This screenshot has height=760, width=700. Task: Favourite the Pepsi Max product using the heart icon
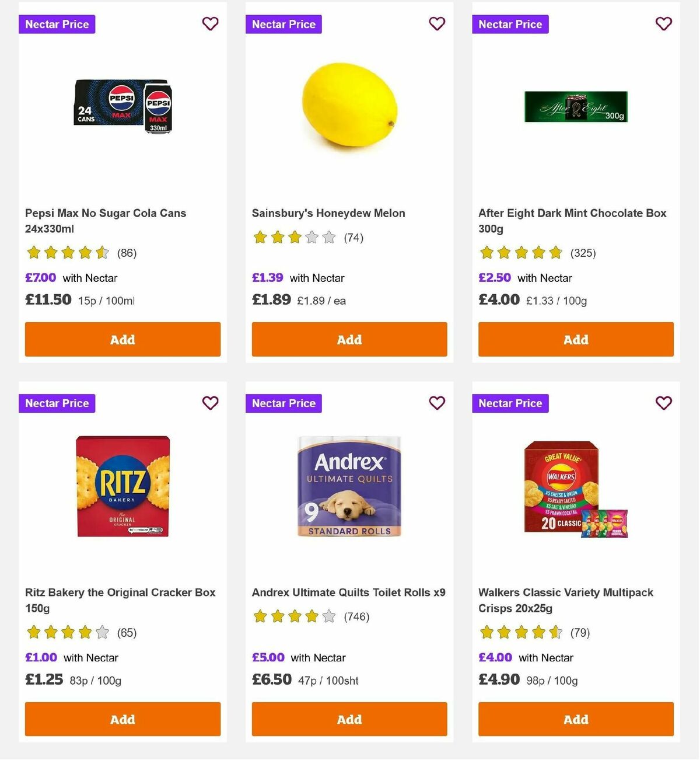tap(210, 24)
